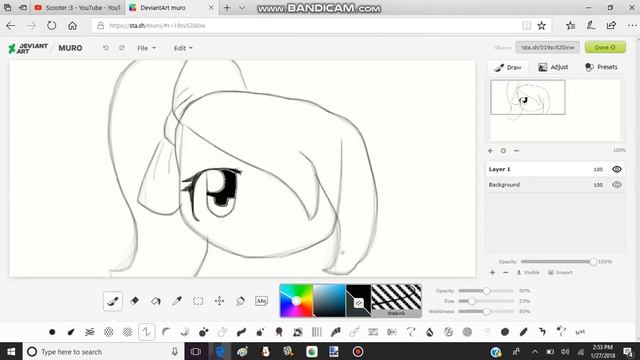The height and width of the screenshot is (360, 640).
Task: Click the DeviantArt logo
Action: [28, 48]
